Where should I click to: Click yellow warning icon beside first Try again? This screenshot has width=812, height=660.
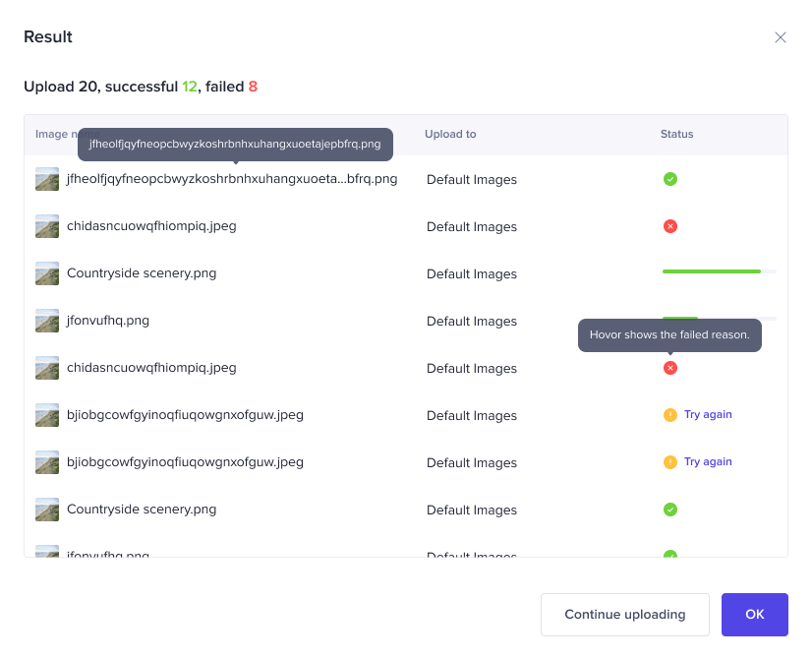pyautogui.click(x=670, y=415)
